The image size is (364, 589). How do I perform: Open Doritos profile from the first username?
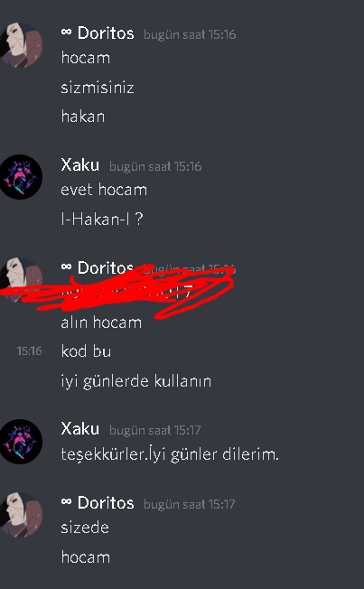106,33
